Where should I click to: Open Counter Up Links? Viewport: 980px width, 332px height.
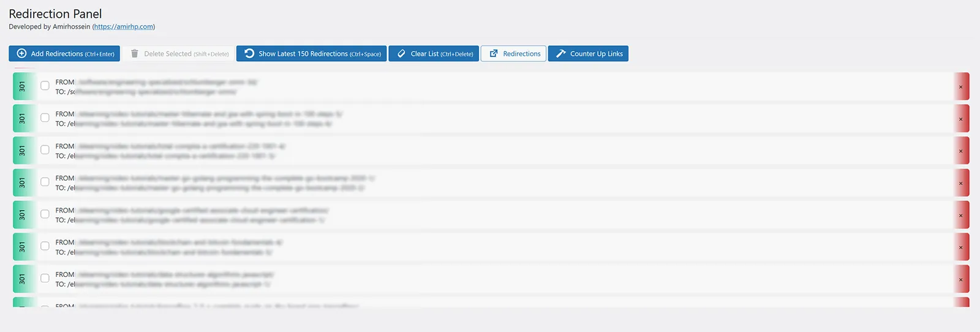tap(588, 53)
